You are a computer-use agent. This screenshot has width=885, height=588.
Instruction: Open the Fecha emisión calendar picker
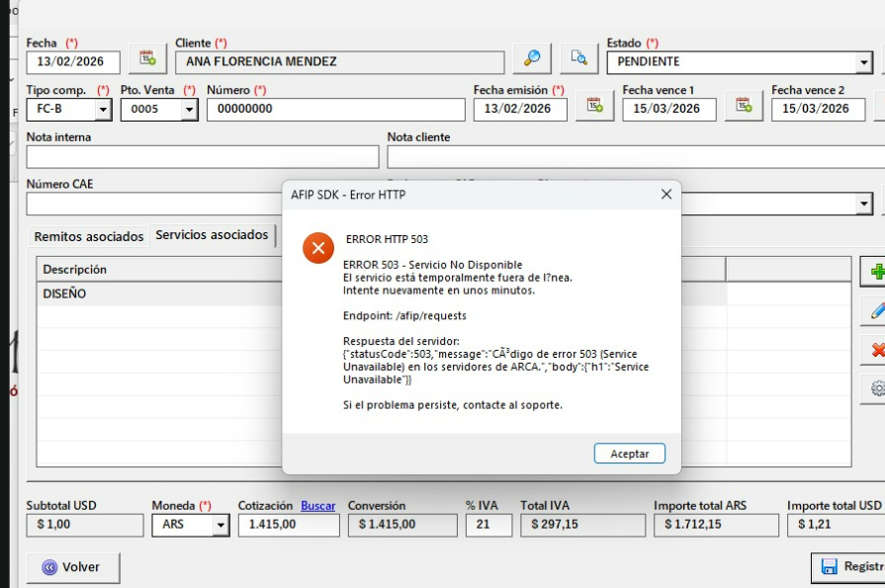pyautogui.click(x=593, y=106)
